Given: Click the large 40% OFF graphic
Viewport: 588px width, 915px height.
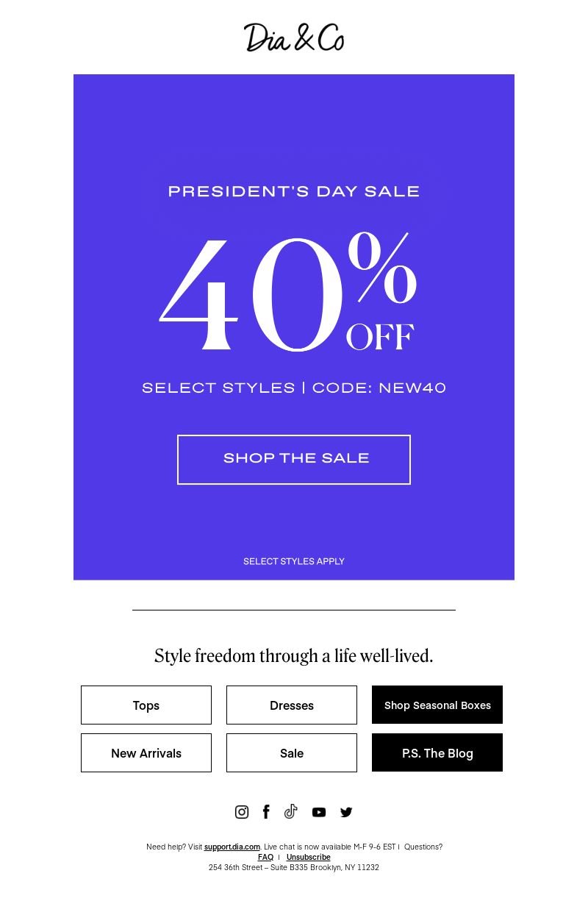Looking at the screenshot, I should point(288,292).
